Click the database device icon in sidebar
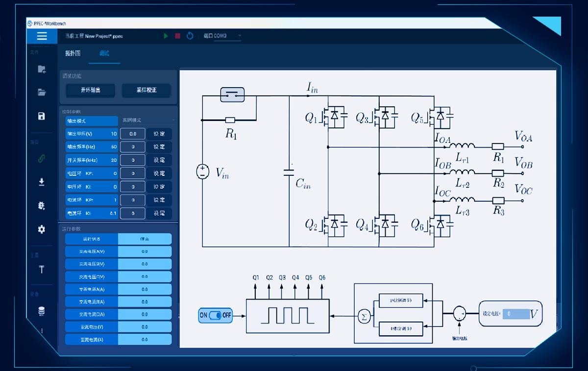Screen dimensions: 588x371 pyautogui.click(x=42, y=311)
